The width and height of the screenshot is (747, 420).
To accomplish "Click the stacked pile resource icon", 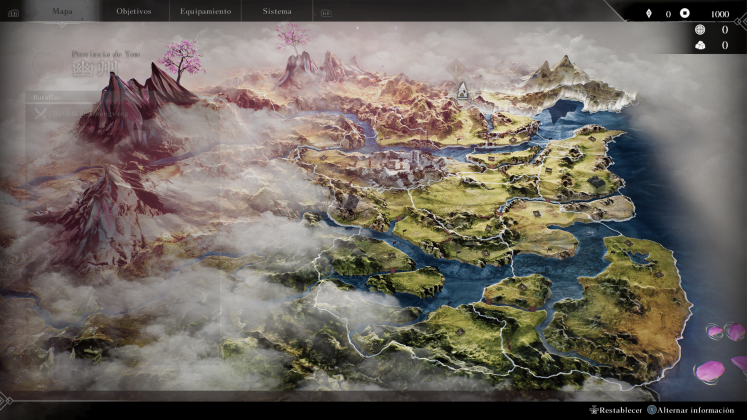I will 699,45.
